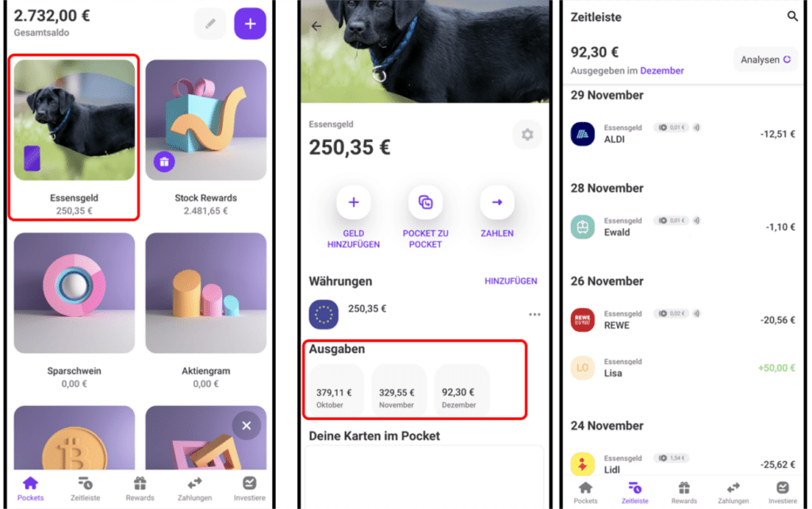Open the ALDI transaction of -12,51 €
Viewport: 812px width, 509px height.
[683, 134]
